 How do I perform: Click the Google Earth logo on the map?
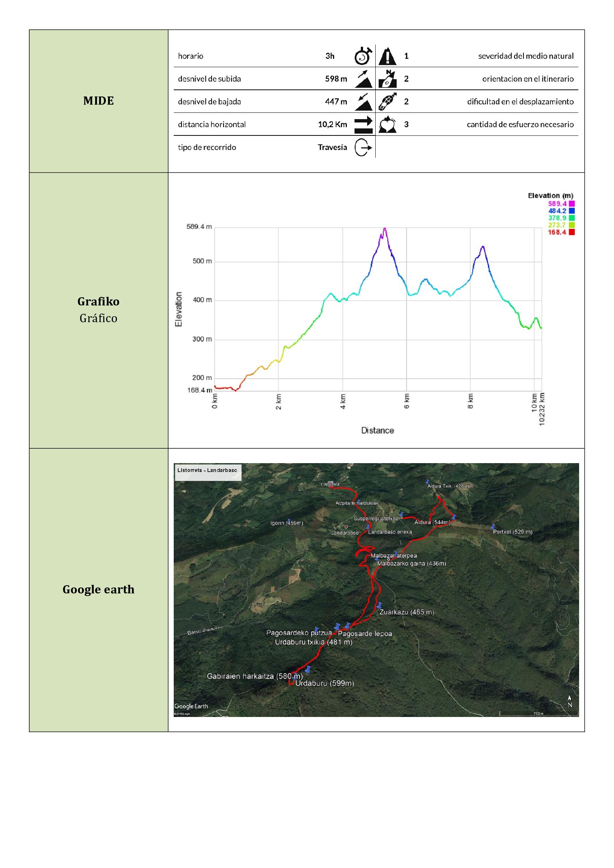tap(191, 706)
